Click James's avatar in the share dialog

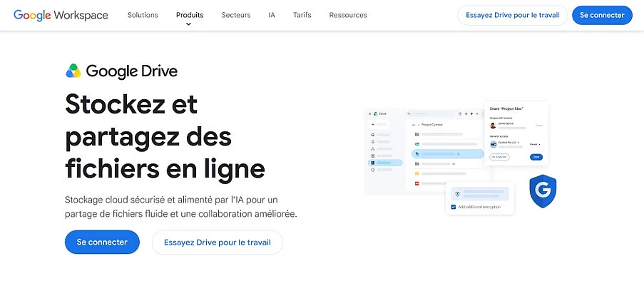494,126
